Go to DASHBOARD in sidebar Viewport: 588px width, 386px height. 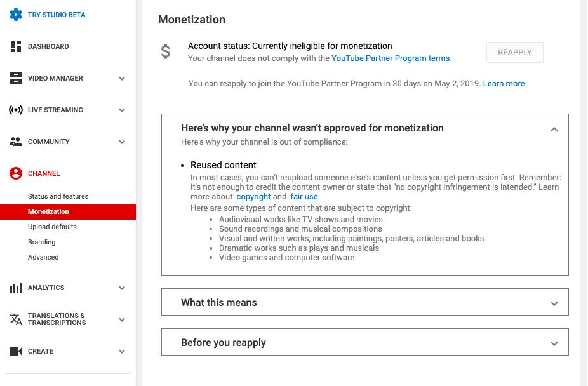pyautogui.click(x=48, y=46)
